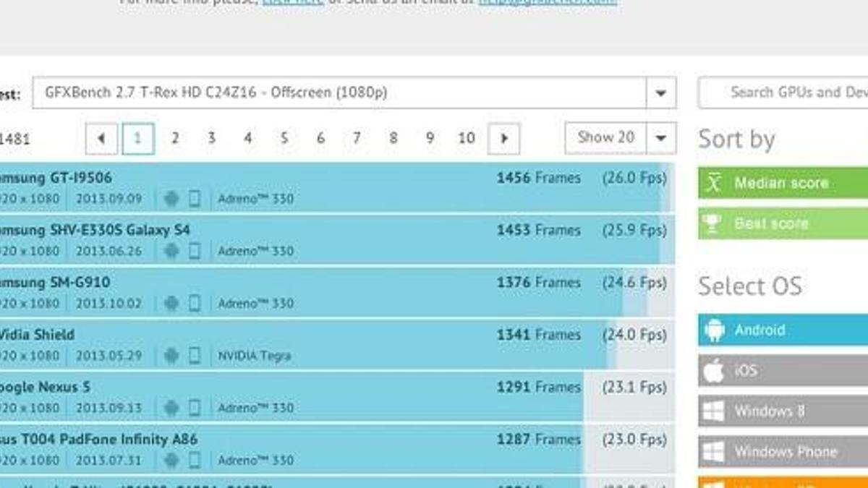The image size is (868, 488).
Task: Go to previous results page arrow
Action: click(x=102, y=138)
